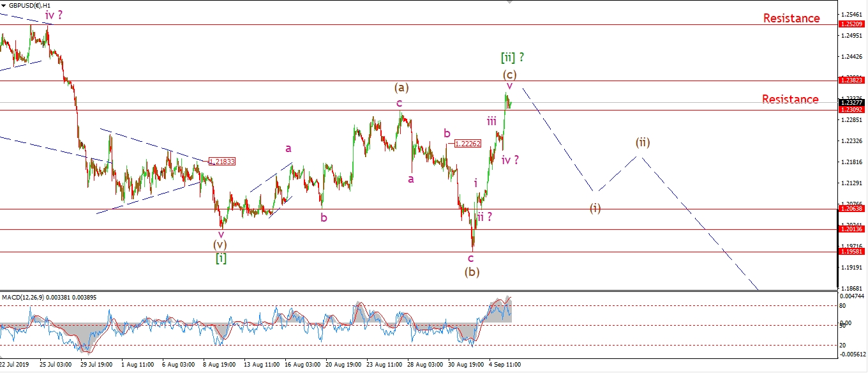
Task: Click the 1.22856 price scale value
Action: point(853,120)
